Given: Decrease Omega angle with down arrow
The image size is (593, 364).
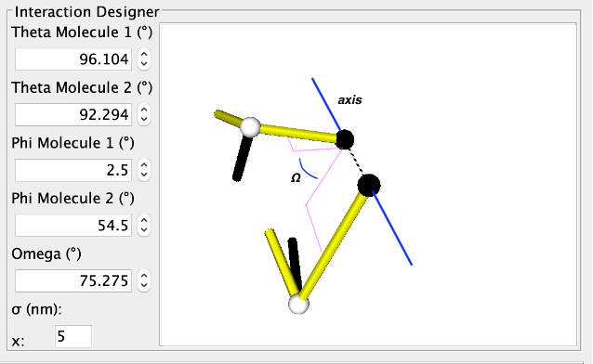Looking at the screenshot, I should (x=144, y=286).
